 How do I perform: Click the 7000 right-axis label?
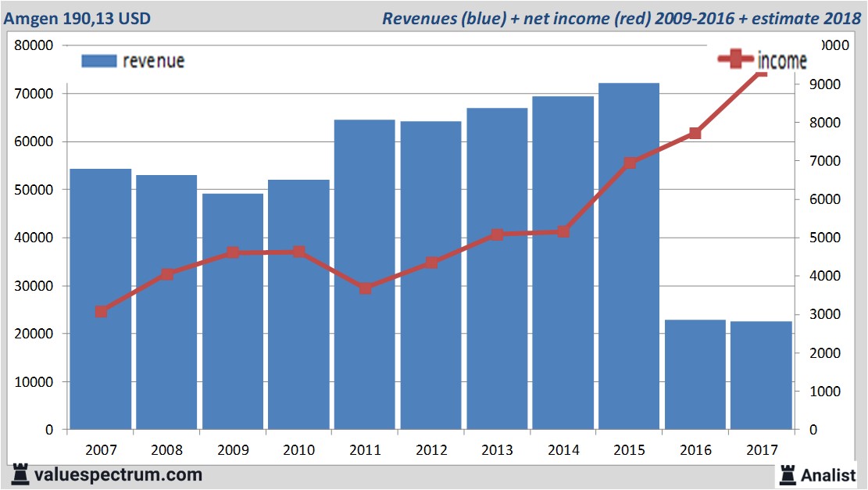[x=825, y=161]
